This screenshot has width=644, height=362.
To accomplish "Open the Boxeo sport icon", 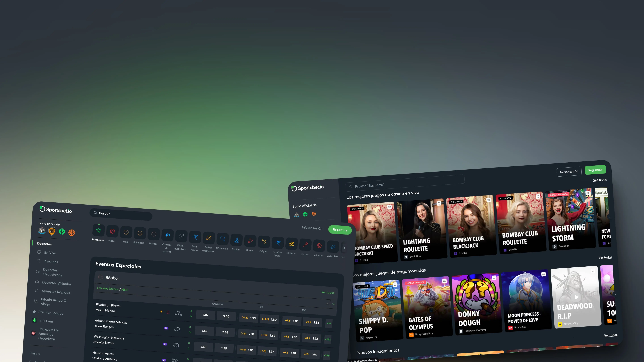I will (x=250, y=241).
